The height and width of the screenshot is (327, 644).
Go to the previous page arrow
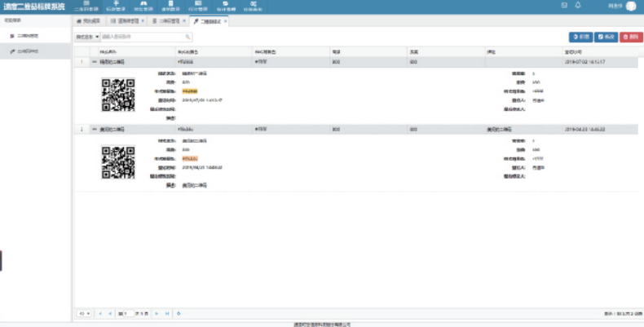click(x=109, y=313)
